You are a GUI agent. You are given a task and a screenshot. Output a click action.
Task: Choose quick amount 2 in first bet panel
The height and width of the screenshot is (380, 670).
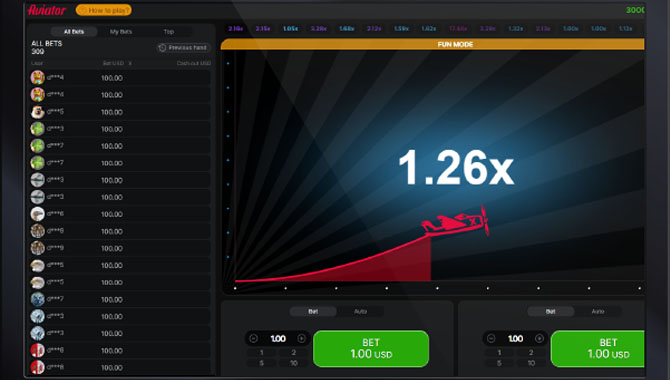(x=294, y=353)
